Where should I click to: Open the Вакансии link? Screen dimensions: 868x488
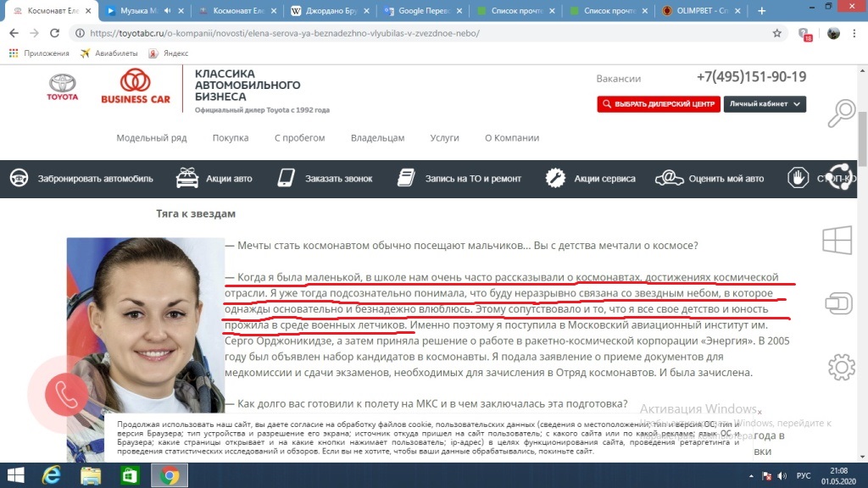tap(618, 79)
